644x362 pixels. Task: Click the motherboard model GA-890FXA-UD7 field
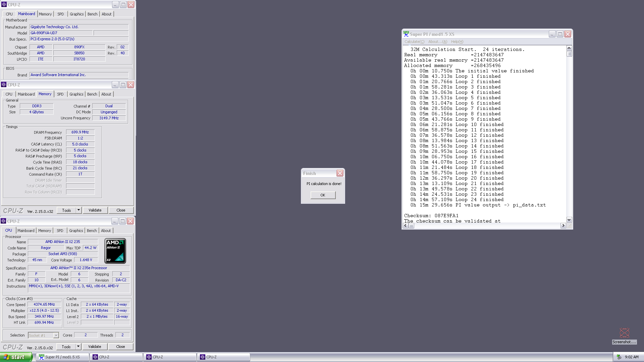pyautogui.click(x=61, y=33)
